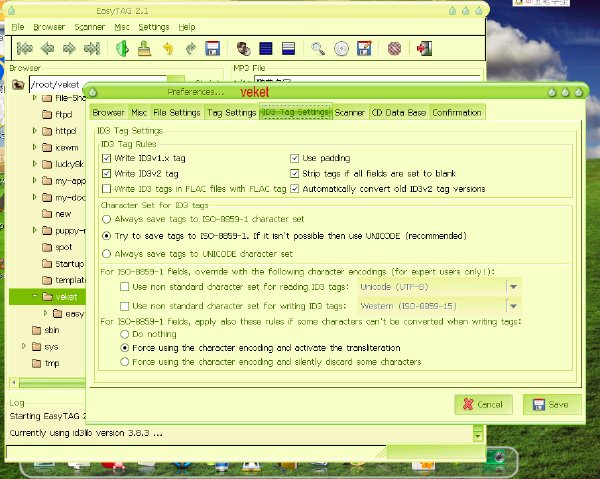Enable 'Write ID3 tags in FLAC files' checkbox
Screen dimensions: 600x479
pos(106,189)
